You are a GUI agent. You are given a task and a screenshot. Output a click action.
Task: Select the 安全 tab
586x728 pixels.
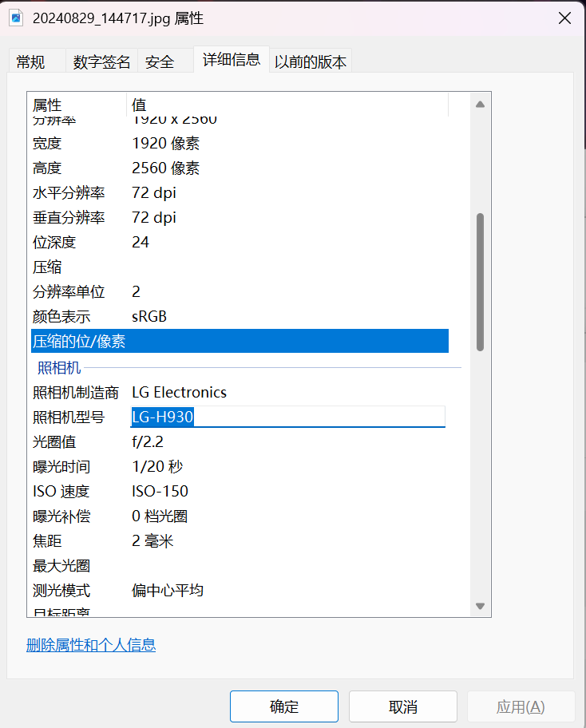tap(160, 61)
